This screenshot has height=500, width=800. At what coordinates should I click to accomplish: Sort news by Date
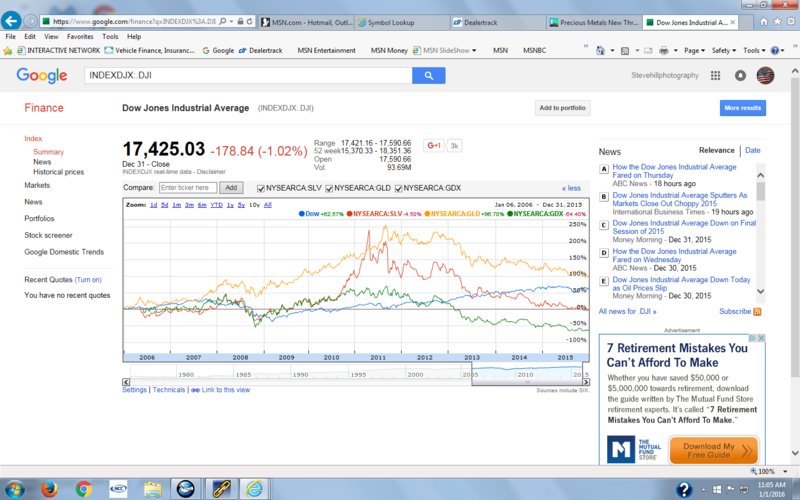[x=753, y=151]
